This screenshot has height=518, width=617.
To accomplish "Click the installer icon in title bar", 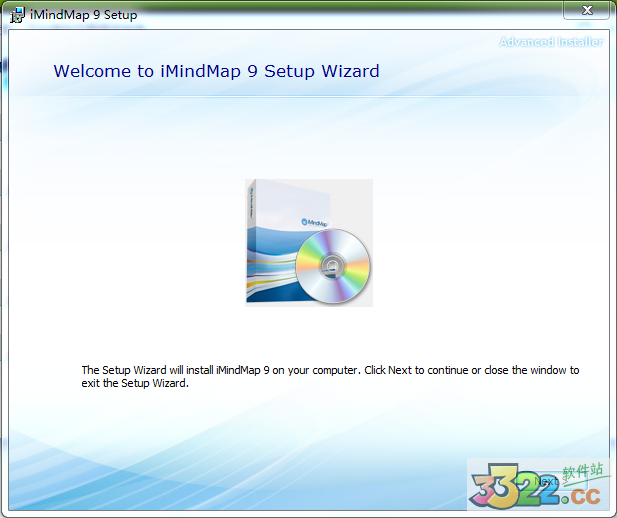I will pyautogui.click(x=17, y=15).
